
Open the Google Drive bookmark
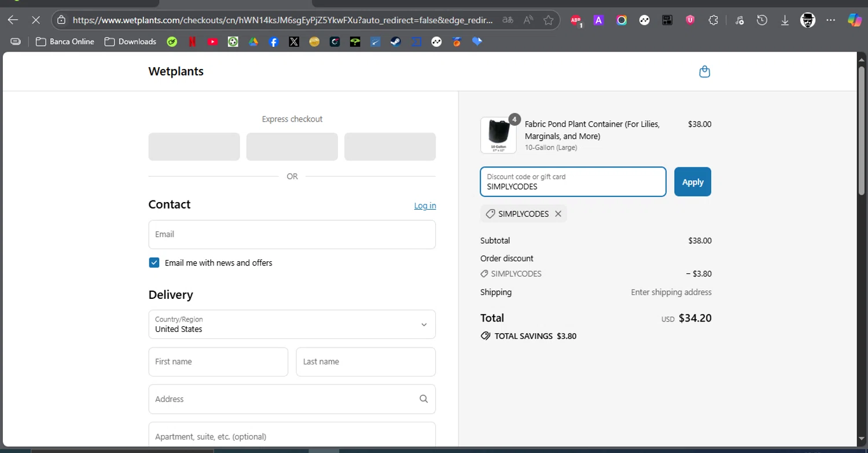pyautogui.click(x=253, y=42)
